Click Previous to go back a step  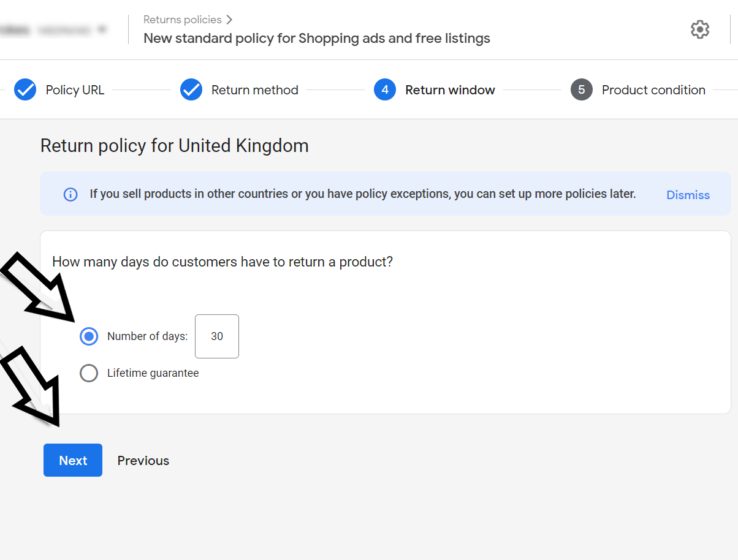pyautogui.click(x=143, y=460)
